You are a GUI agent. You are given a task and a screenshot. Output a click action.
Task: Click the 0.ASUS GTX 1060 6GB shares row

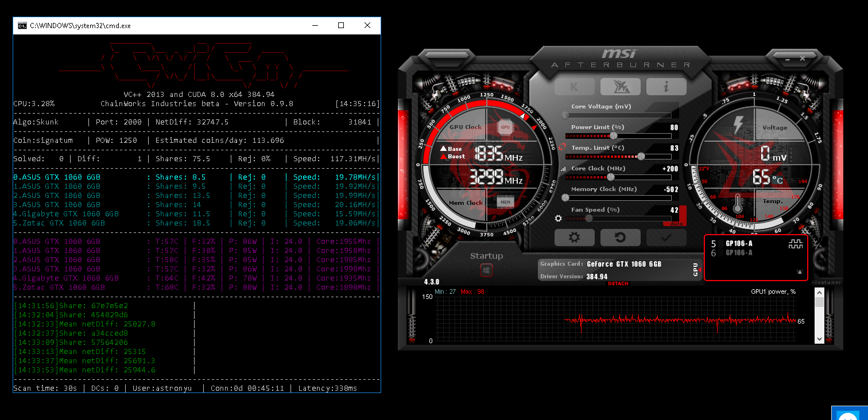click(196, 177)
